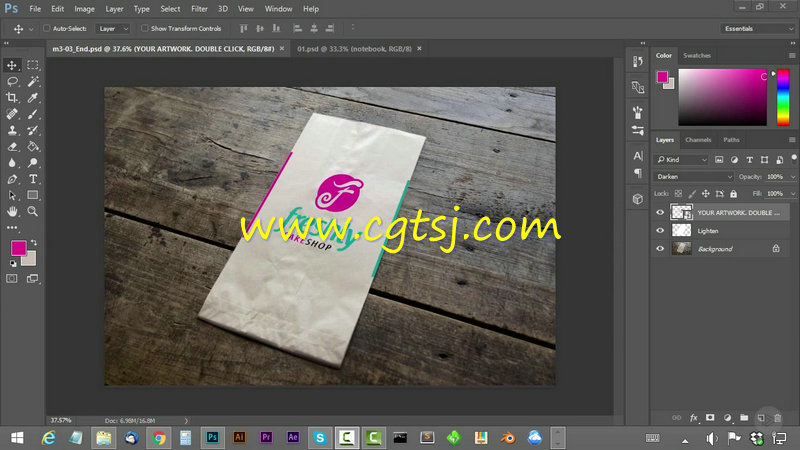Delete layer with trash icon
This screenshot has height=450, width=800.
[778, 418]
